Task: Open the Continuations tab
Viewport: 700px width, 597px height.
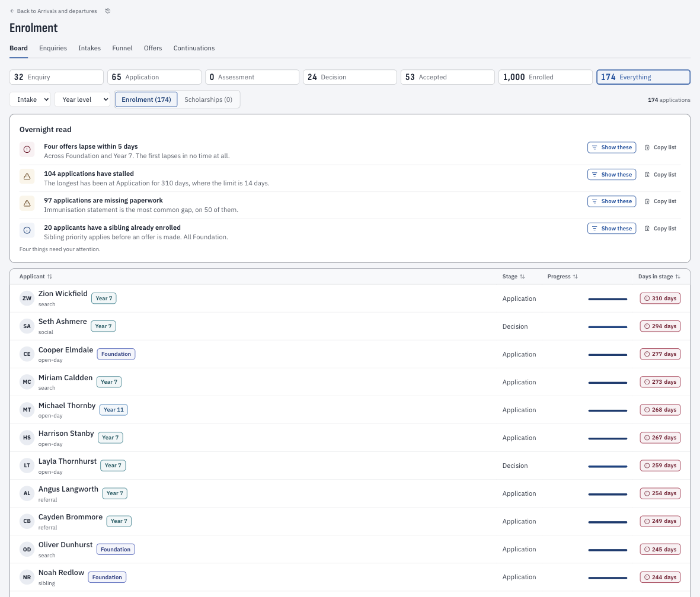Action: 194,48
